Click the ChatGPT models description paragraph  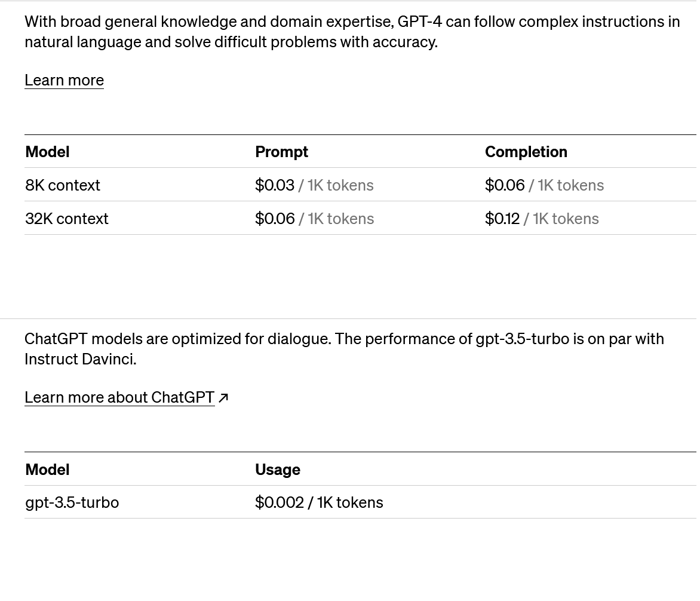(344, 349)
